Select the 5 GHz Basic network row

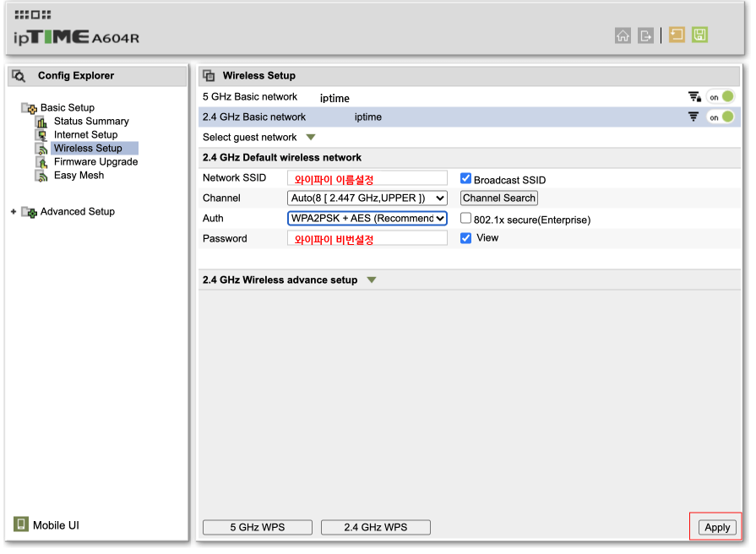470,97
